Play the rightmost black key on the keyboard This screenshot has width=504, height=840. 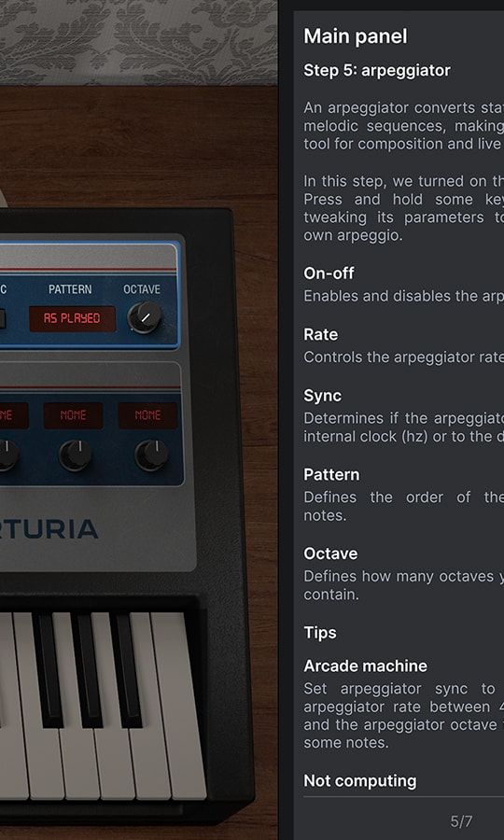[126, 669]
